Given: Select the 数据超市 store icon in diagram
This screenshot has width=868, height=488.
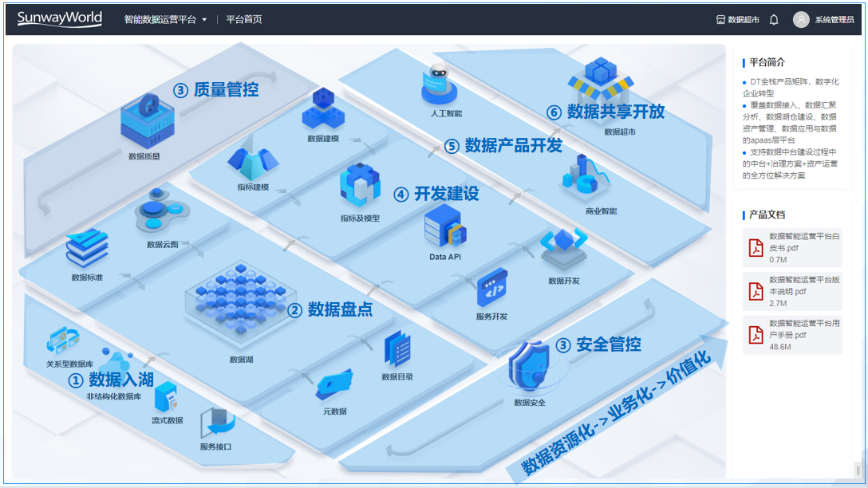Looking at the screenshot, I should click(x=599, y=83).
